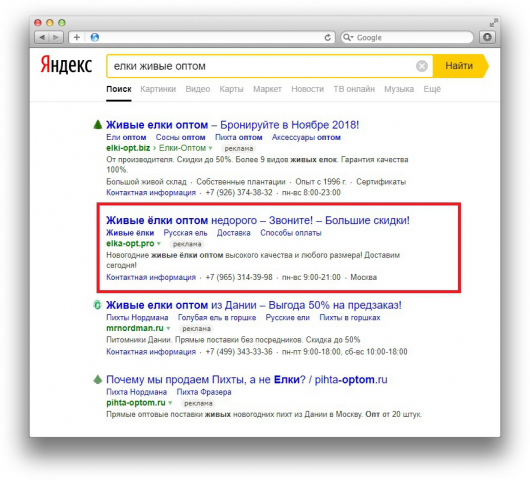Open the downloads button in Safari toolbar

click(x=487, y=37)
